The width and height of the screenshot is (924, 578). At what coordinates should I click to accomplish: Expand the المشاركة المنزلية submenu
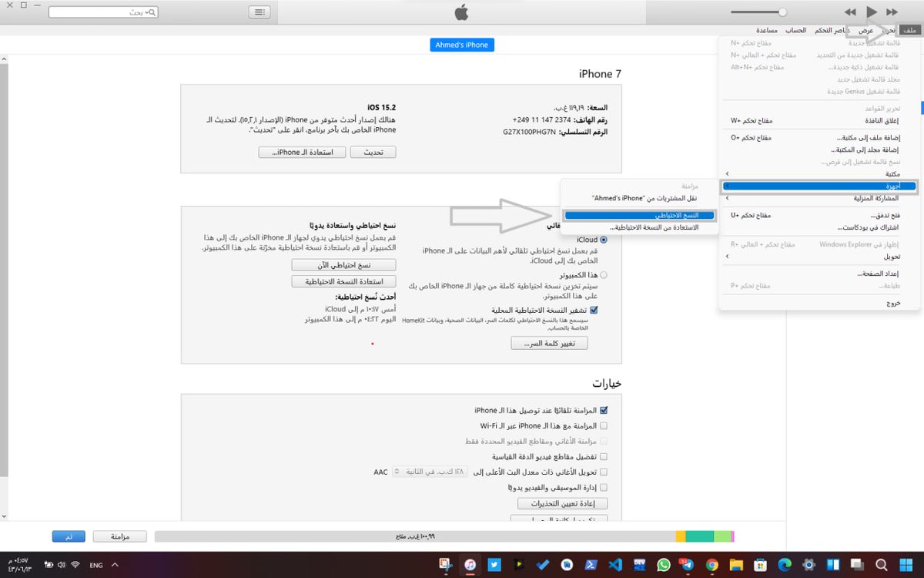(819, 198)
